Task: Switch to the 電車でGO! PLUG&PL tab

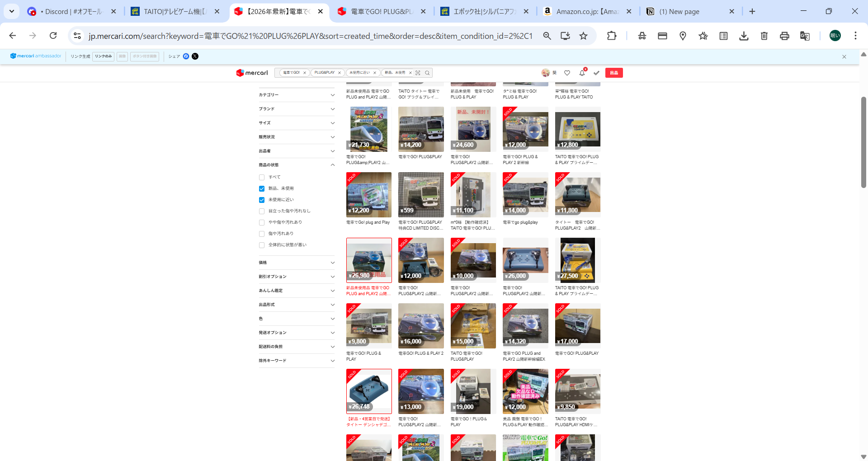Action: pyautogui.click(x=382, y=12)
